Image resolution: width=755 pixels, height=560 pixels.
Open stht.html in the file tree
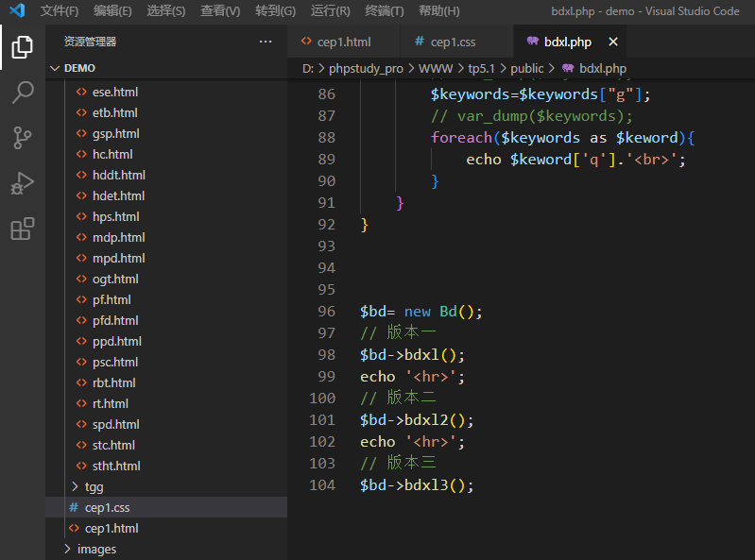(x=166, y=466)
